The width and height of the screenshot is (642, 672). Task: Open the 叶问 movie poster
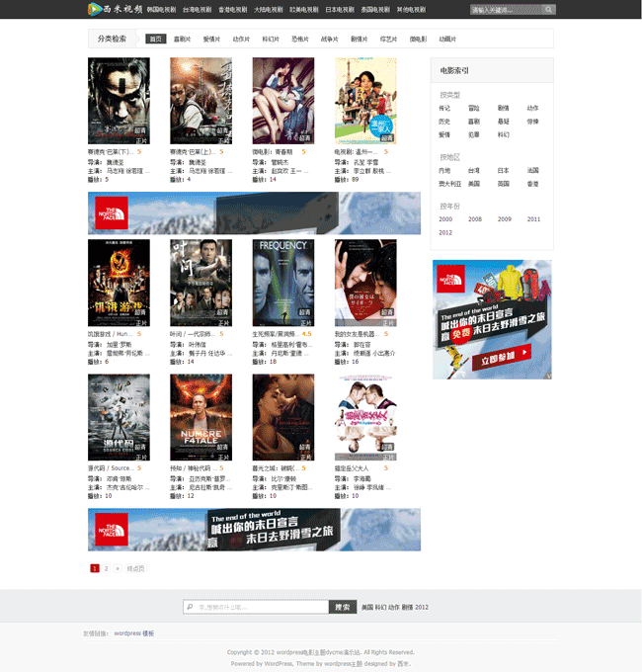coord(201,283)
